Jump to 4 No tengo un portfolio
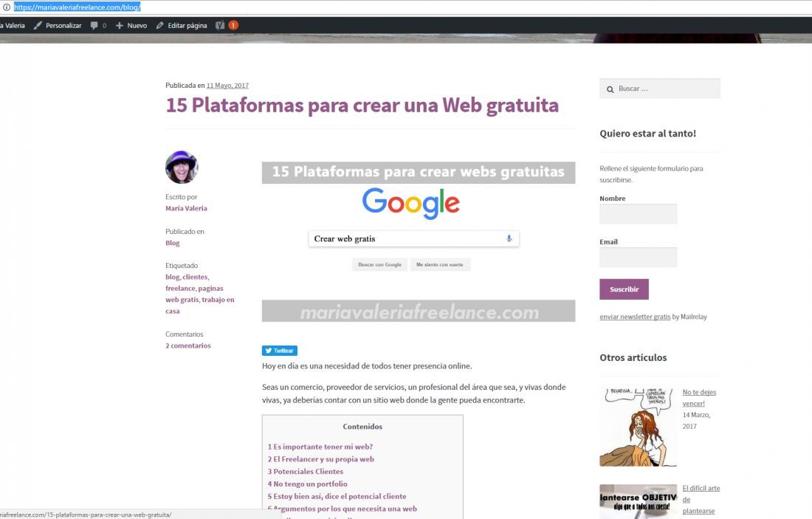Screen dimensions: 812x519 [307, 484]
